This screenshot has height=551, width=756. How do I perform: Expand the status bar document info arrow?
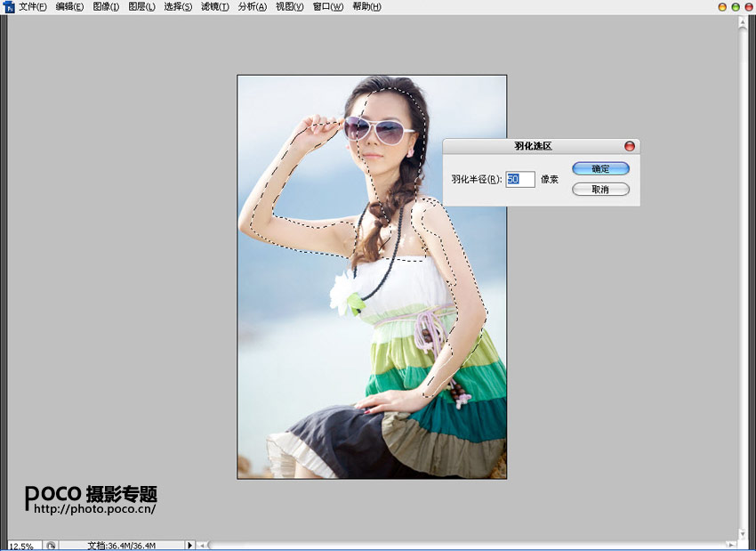click(189, 545)
